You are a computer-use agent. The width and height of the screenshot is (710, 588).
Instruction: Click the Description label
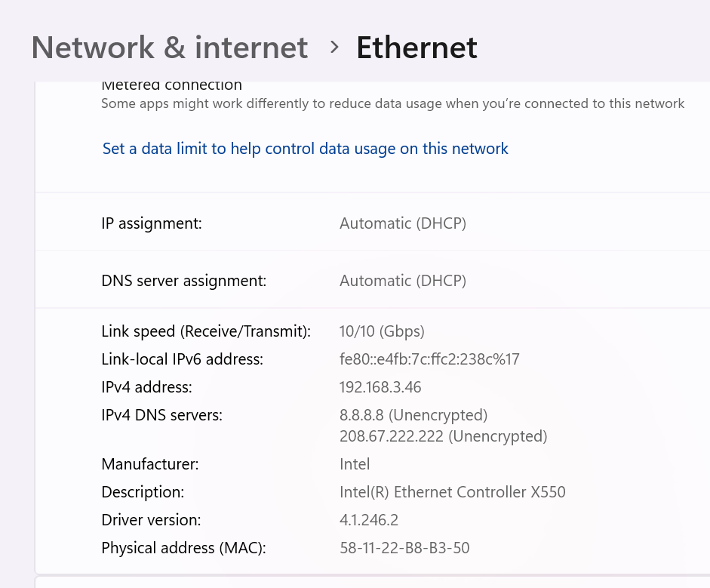click(x=143, y=492)
